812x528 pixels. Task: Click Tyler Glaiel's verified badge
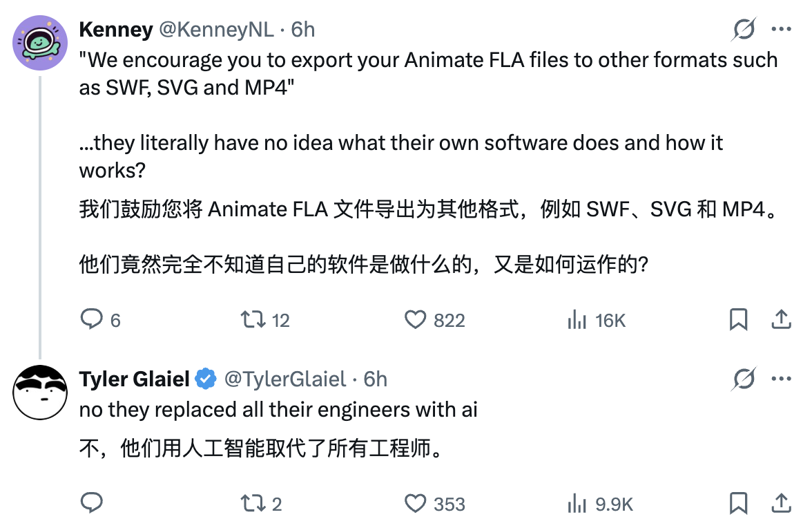tap(203, 379)
